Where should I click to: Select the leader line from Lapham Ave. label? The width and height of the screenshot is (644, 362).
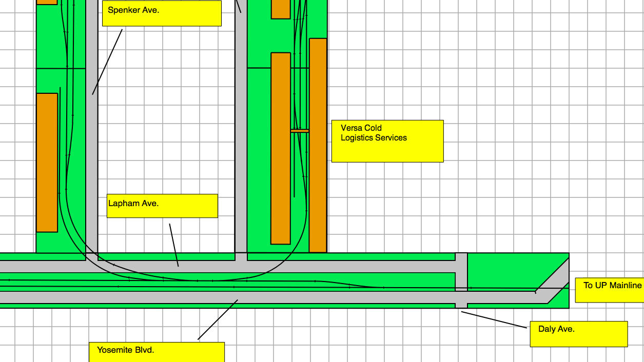coord(174,245)
